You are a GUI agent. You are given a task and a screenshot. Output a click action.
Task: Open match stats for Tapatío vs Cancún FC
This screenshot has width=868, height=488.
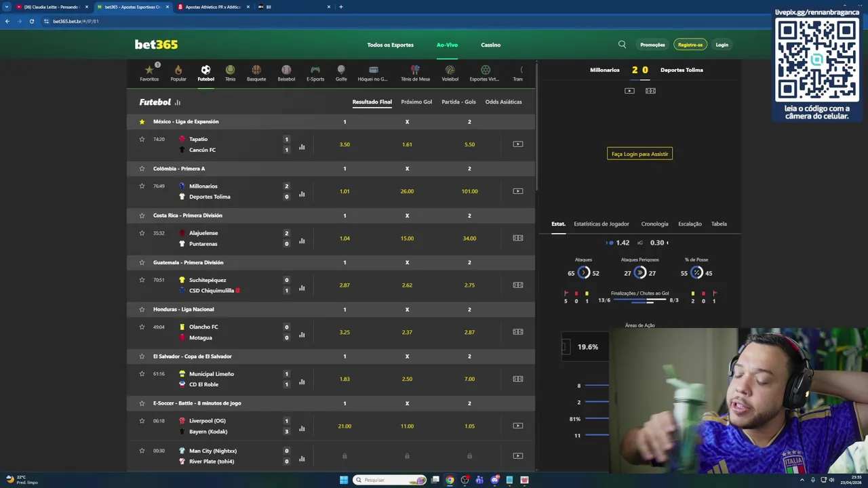pos(302,146)
